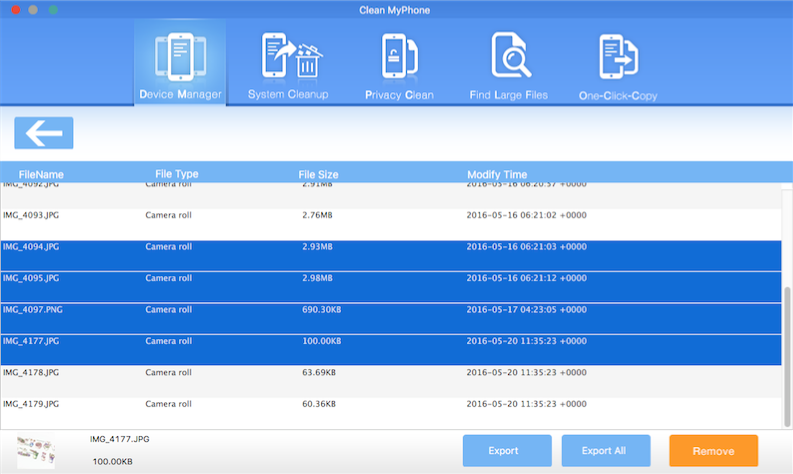
Task: Click the Export button
Action: (507, 451)
